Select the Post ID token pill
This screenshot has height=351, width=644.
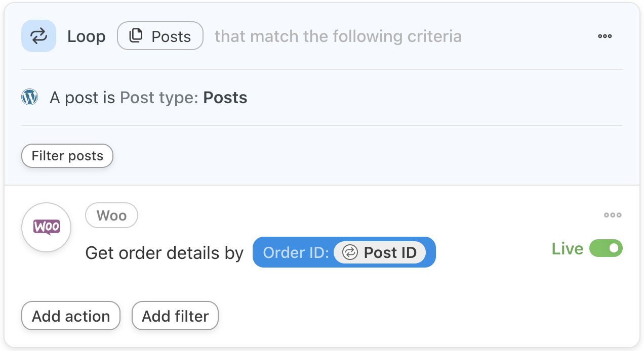coord(380,252)
